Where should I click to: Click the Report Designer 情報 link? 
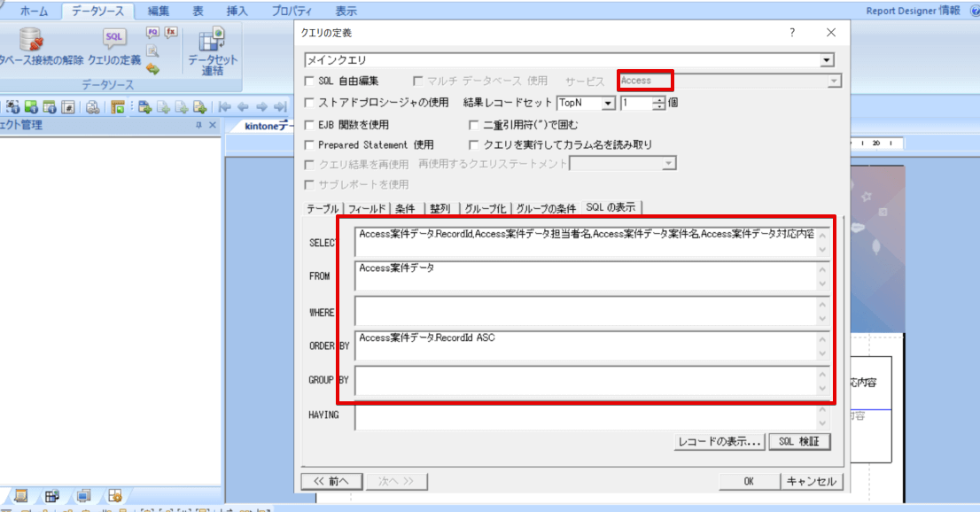(913, 11)
